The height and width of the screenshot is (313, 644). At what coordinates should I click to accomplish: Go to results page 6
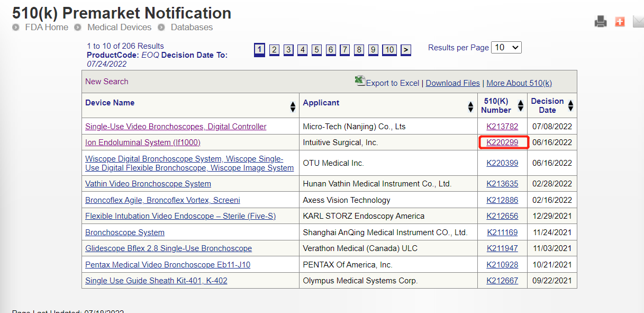[x=331, y=50]
